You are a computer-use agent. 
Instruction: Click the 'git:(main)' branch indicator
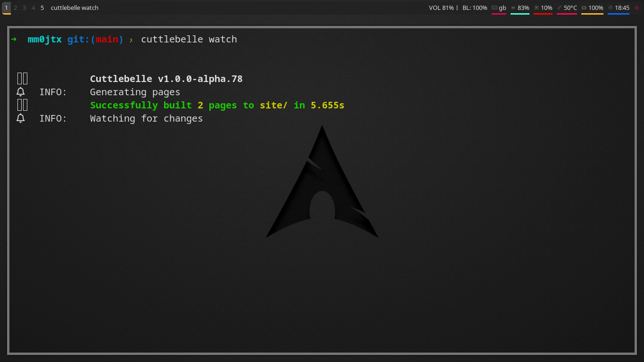95,40
